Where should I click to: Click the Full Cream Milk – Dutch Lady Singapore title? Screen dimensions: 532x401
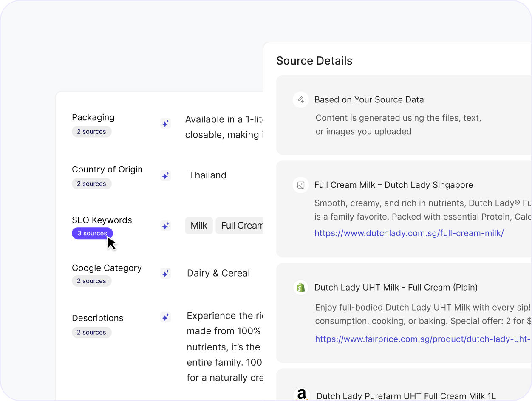click(394, 185)
